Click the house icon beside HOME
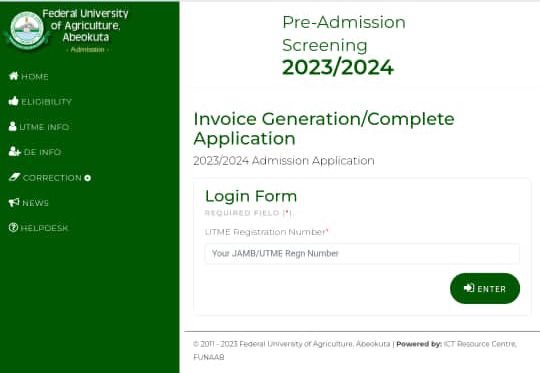Viewport: 540px width, 373px height. coord(14,76)
